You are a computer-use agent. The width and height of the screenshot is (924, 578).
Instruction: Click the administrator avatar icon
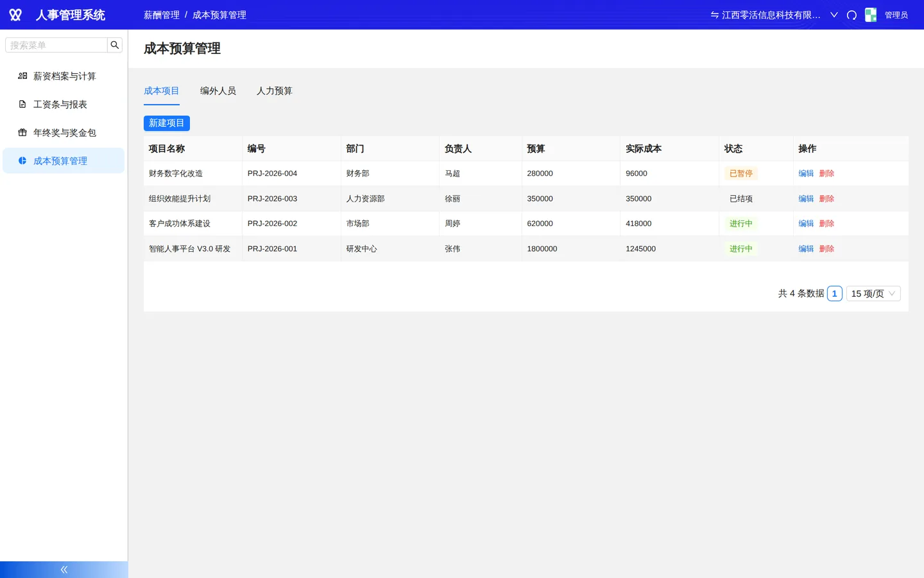click(871, 15)
